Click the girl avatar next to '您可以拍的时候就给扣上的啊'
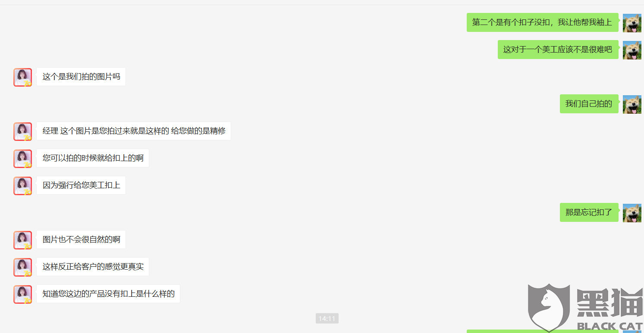This screenshot has width=644, height=333. pyautogui.click(x=22, y=159)
